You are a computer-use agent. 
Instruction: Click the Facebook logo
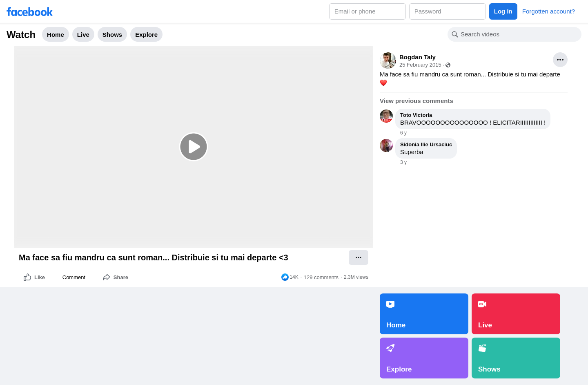pos(30,12)
